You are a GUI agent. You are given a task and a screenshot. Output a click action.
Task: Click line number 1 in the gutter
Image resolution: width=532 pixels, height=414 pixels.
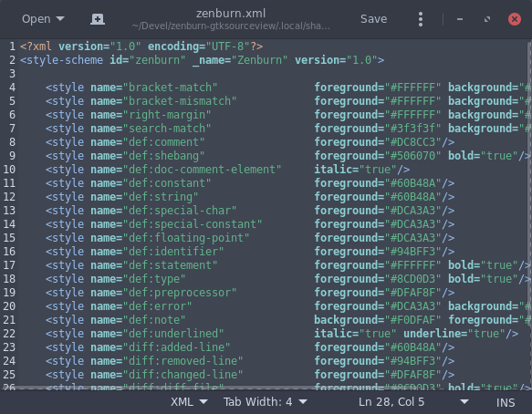[12, 47]
